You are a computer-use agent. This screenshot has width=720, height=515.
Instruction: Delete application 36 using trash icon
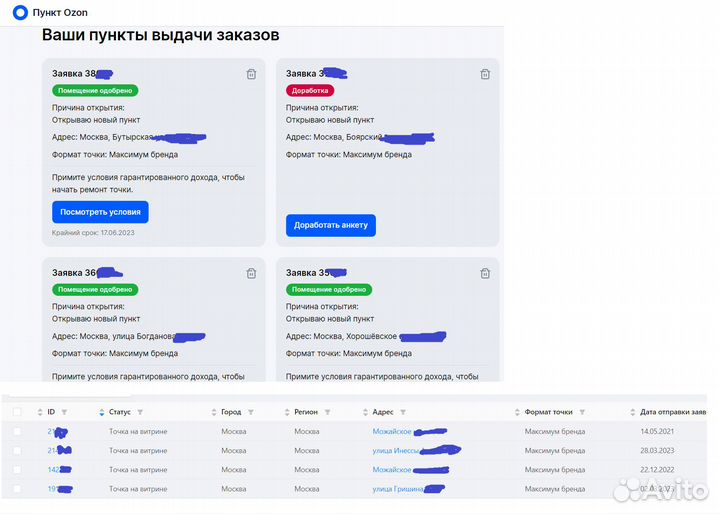251,273
